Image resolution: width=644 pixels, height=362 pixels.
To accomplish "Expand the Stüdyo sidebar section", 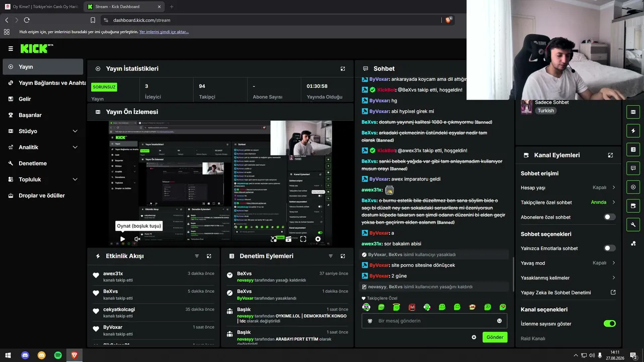I will point(43,131).
